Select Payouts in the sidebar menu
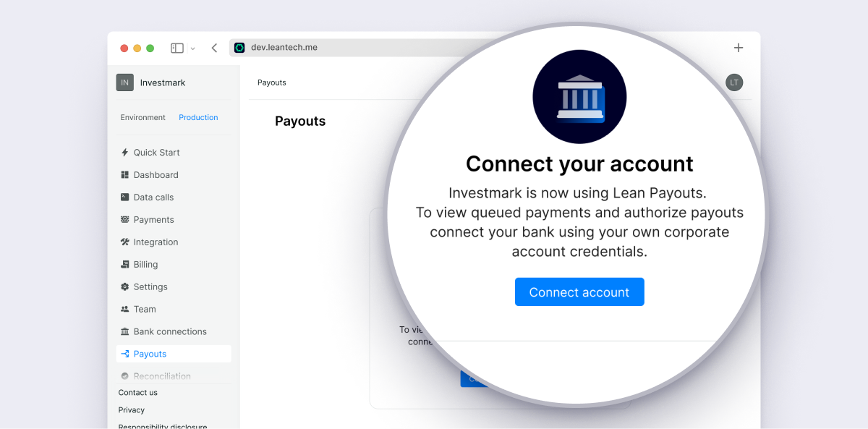The width and height of the screenshot is (868, 429). (174, 354)
